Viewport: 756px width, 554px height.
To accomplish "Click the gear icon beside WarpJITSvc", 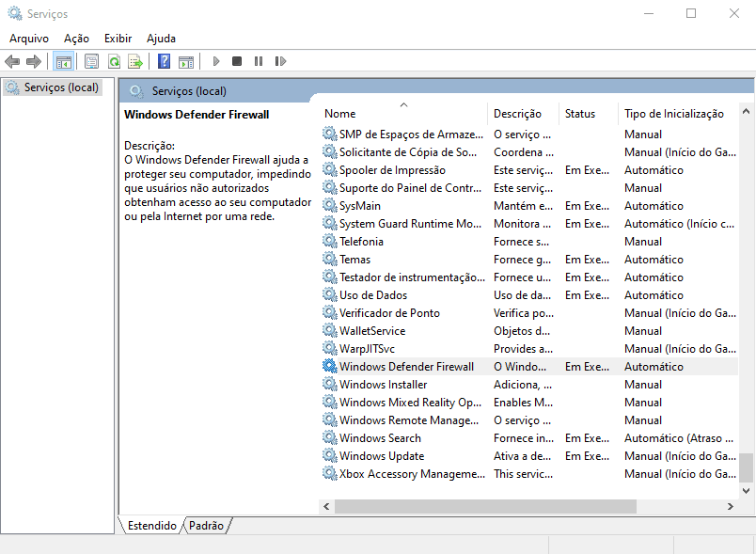I will click(x=330, y=348).
